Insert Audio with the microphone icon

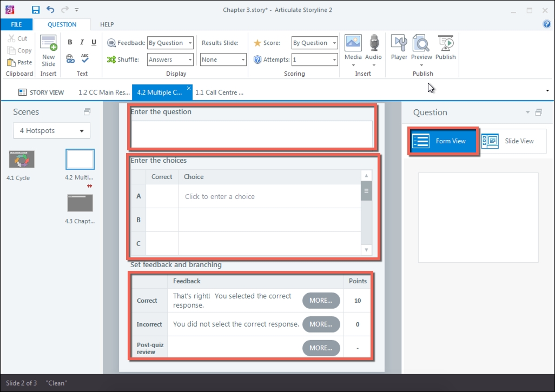pyautogui.click(x=374, y=43)
